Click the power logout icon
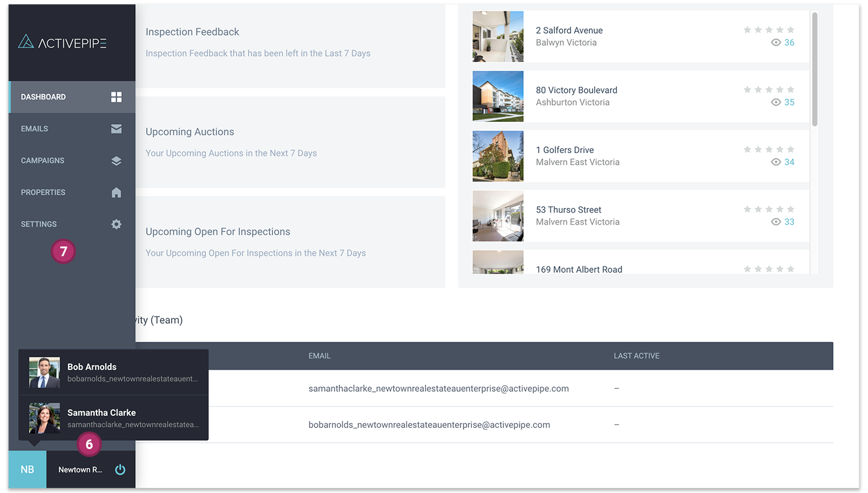868x493 pixels. [120, 469]
